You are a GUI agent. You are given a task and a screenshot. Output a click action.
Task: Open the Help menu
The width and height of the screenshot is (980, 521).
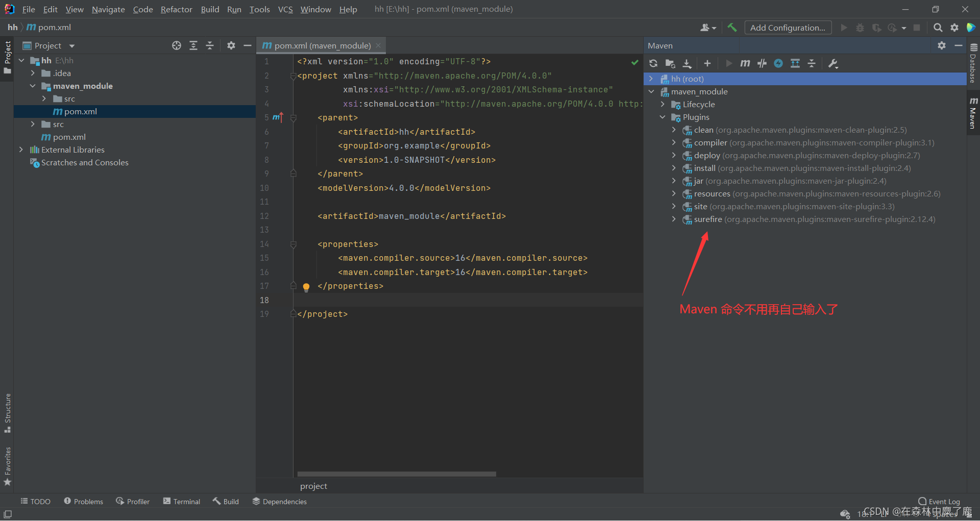point(348,9)
